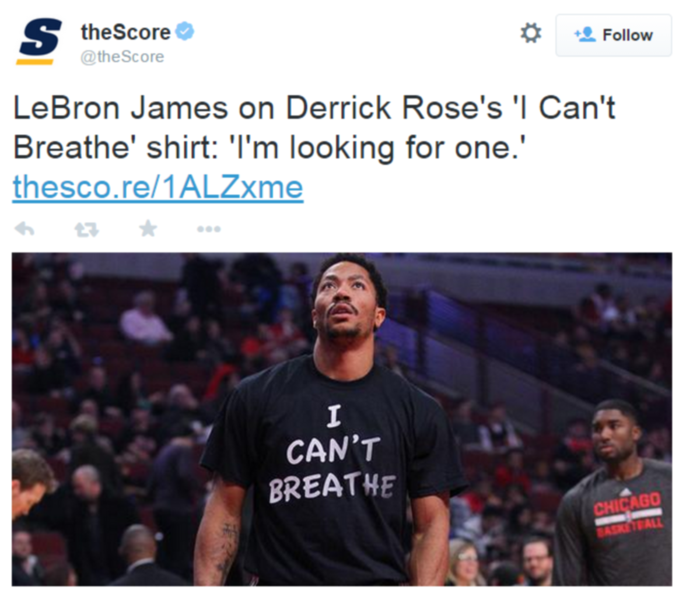The width and height of the screenshot is (700, 597).
Task: Click the blue verified badge
Action: [x=185, y=31]
